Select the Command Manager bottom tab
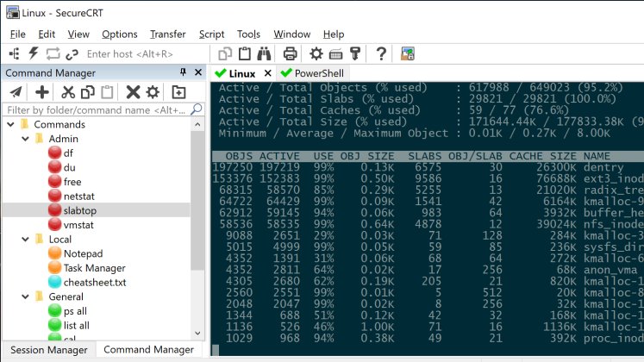The height and width of the screenshot is (362, 644). point(148,349)
